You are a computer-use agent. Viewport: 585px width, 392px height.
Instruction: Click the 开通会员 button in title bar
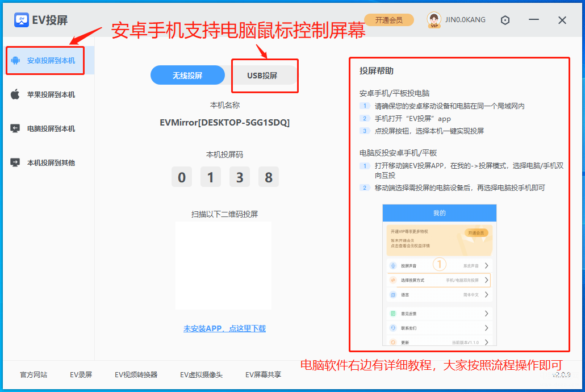(x=389, y=20)
